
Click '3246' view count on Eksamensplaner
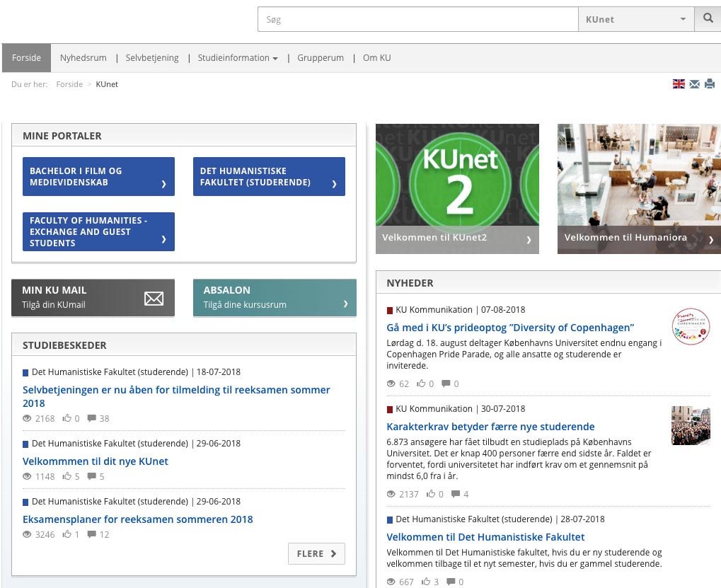click(x=45, y=534)
